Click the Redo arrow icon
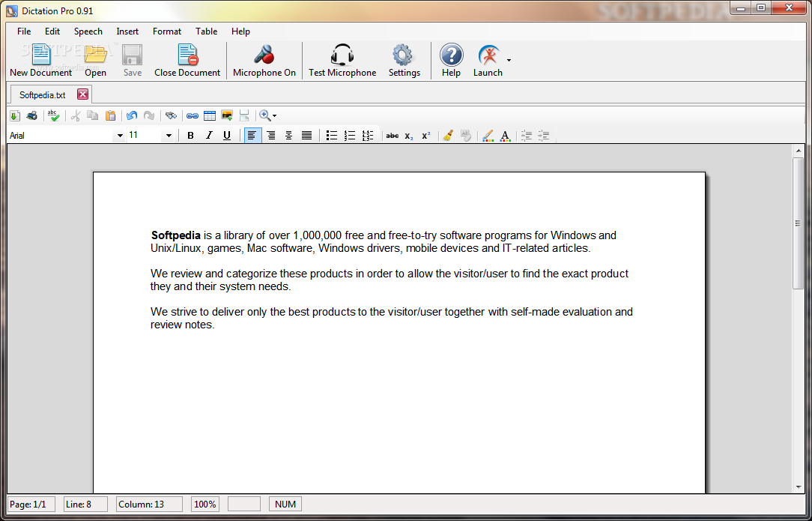Viewport: 812px width, 521px height. click(x=149, y=115)
